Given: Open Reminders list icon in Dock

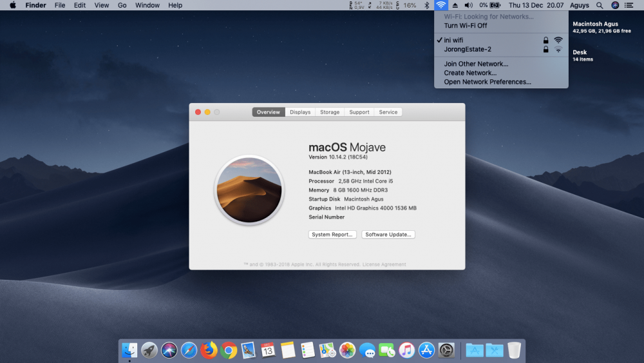Looking at the screenshot, I should tap(308, 350).
